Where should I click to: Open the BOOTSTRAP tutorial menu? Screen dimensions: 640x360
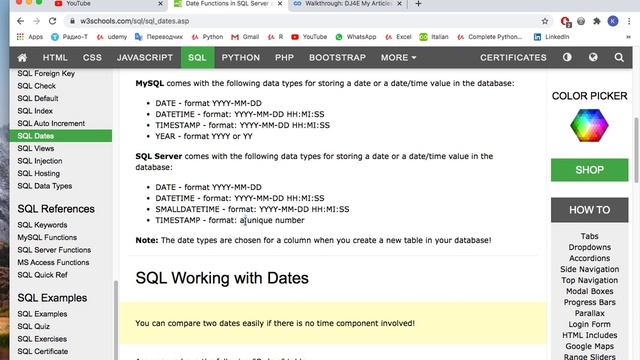[337, 58]
